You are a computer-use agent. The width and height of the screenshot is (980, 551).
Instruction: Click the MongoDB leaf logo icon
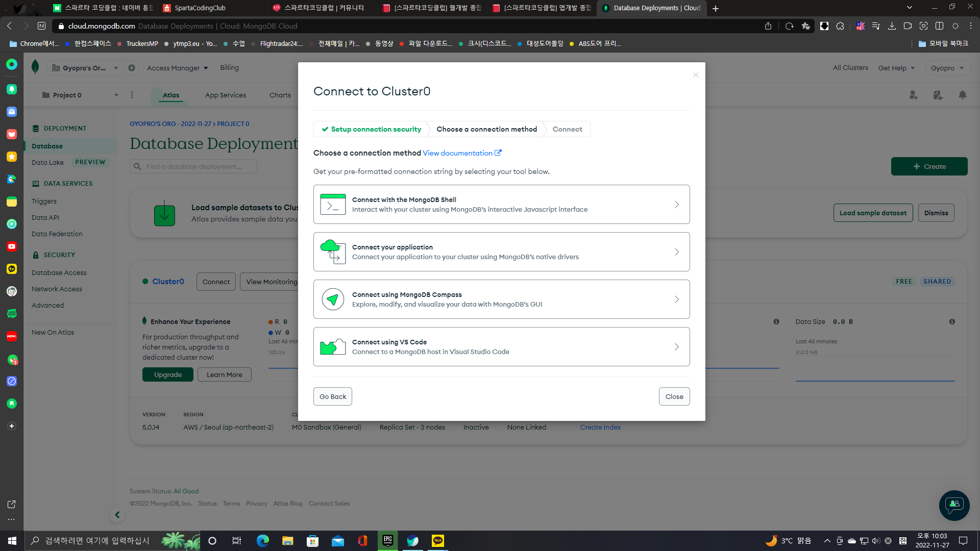coord(35,67)
